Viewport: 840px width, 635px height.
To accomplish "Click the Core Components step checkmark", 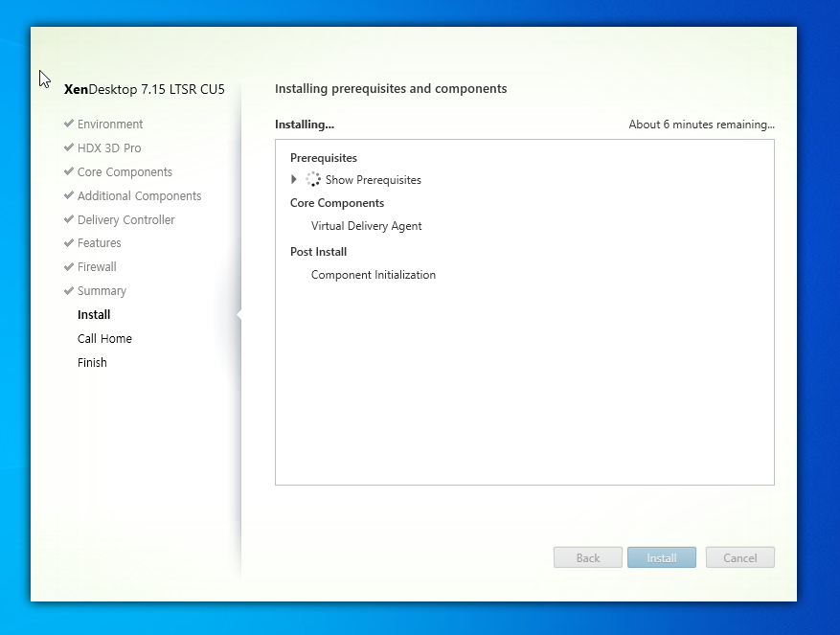I will (x=69, y=171).
